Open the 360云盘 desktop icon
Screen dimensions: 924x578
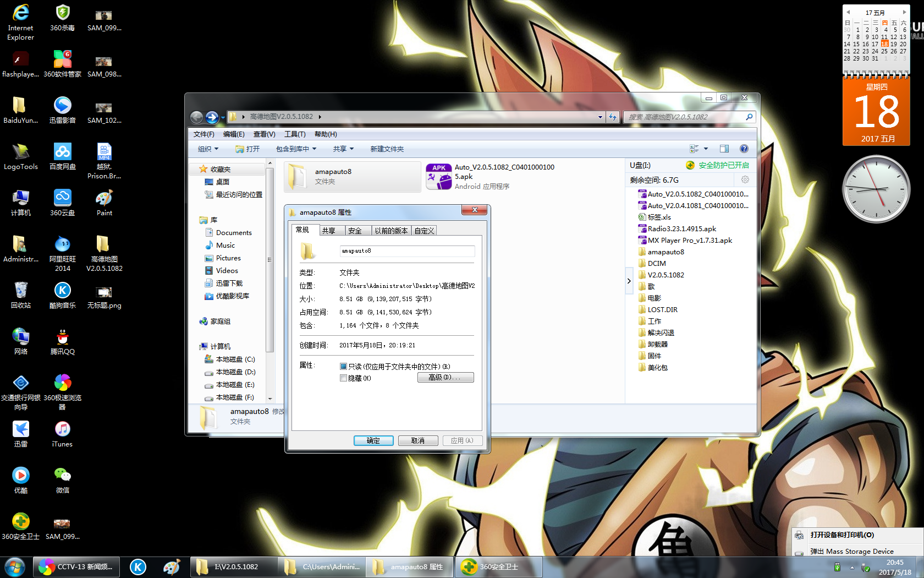tap(63, 203)
